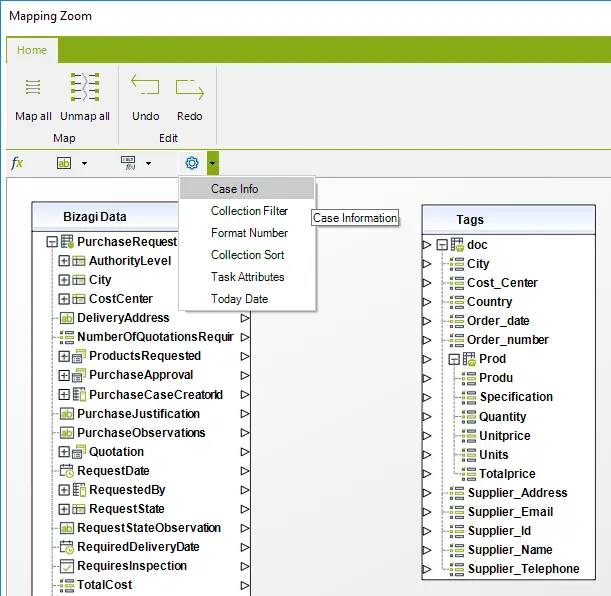Select RequestStateObservation attribute
The image size is (611, 596).
pyautogui.click(x=149, y=528)
